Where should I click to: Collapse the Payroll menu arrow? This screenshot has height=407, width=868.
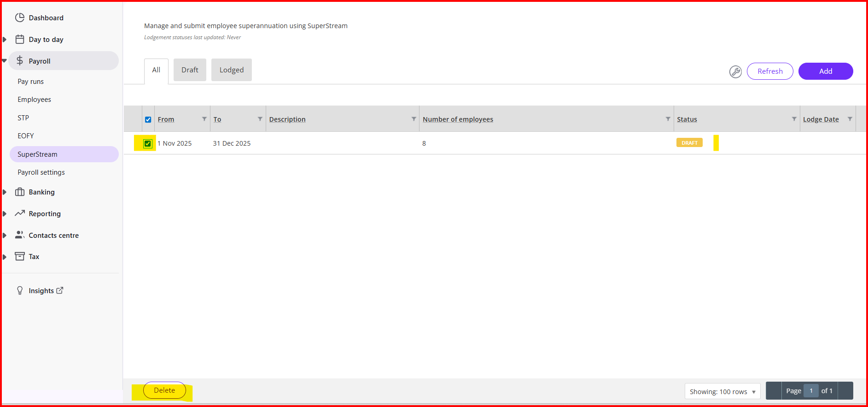[5, 61]
